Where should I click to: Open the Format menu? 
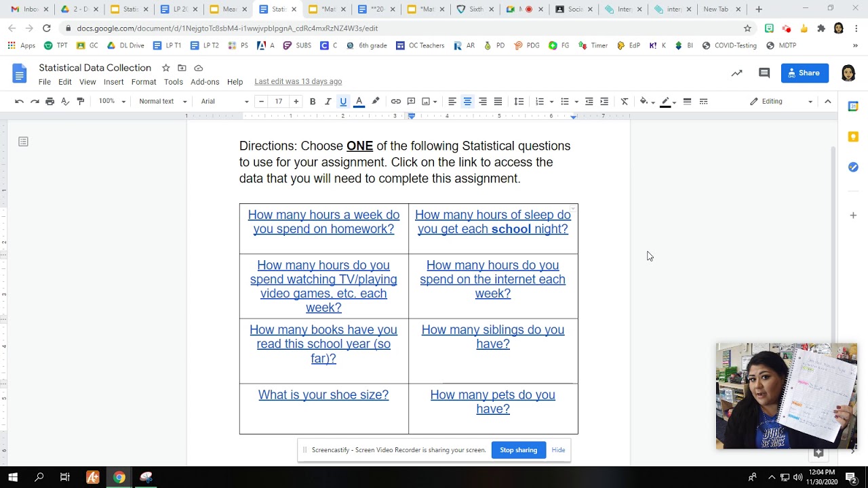[144, 82]
